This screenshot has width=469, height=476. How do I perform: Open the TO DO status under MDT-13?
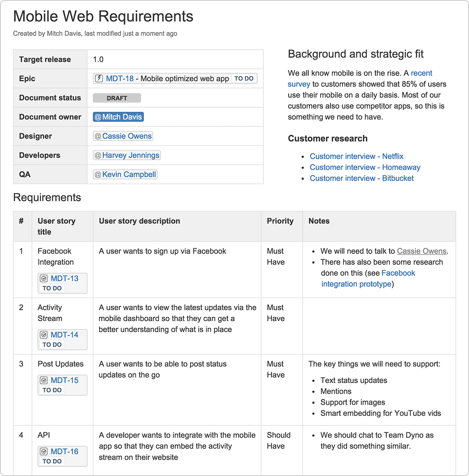(51, 288)
